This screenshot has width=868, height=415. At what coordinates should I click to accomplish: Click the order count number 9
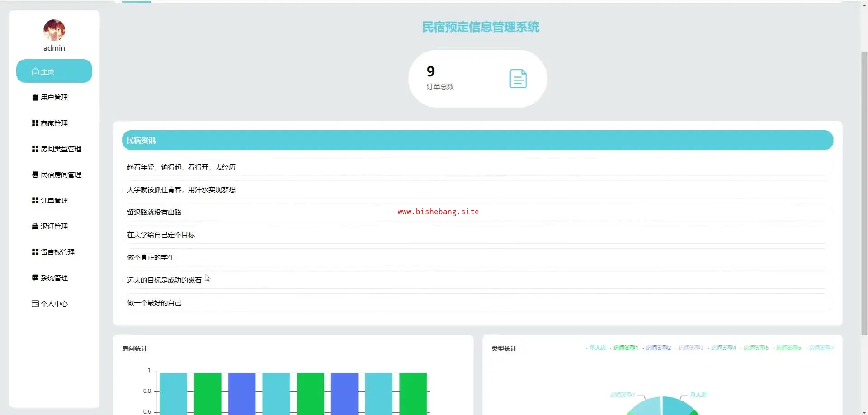tap(430, 71)
